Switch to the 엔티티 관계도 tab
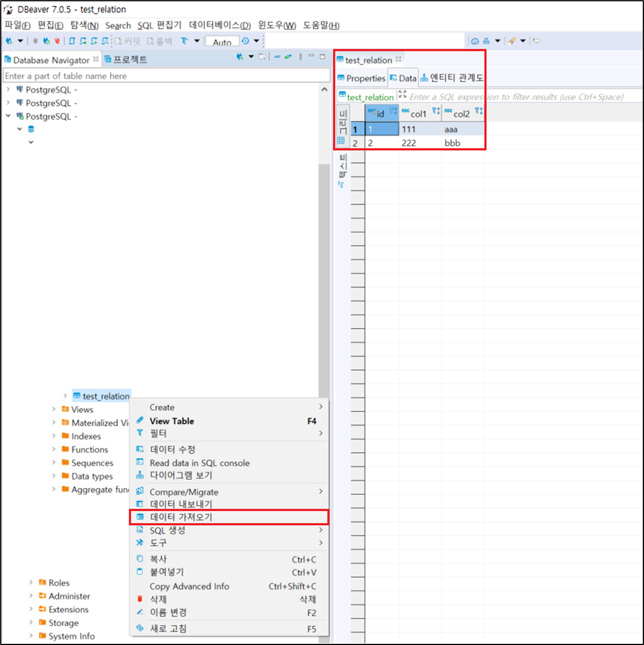 tap(452, 78)
